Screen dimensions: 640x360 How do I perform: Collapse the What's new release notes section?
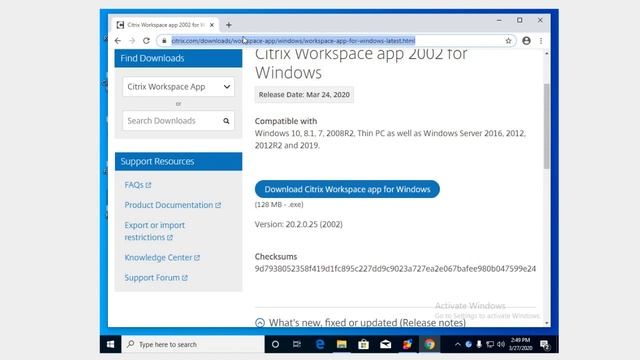260,322
